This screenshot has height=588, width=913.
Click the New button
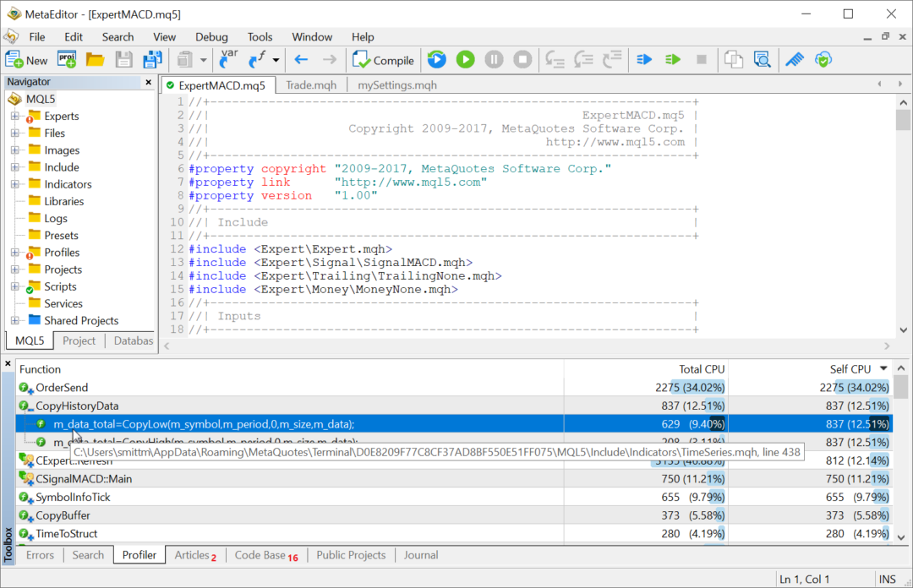tap(26, 59)
